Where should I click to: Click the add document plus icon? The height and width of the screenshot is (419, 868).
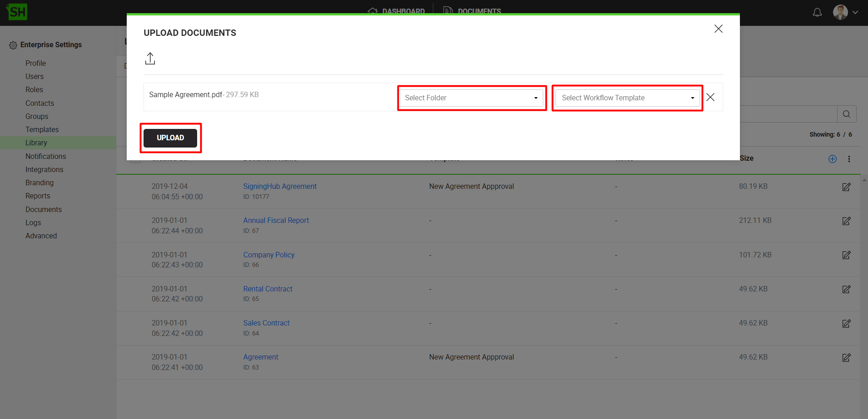click(832, 159)
